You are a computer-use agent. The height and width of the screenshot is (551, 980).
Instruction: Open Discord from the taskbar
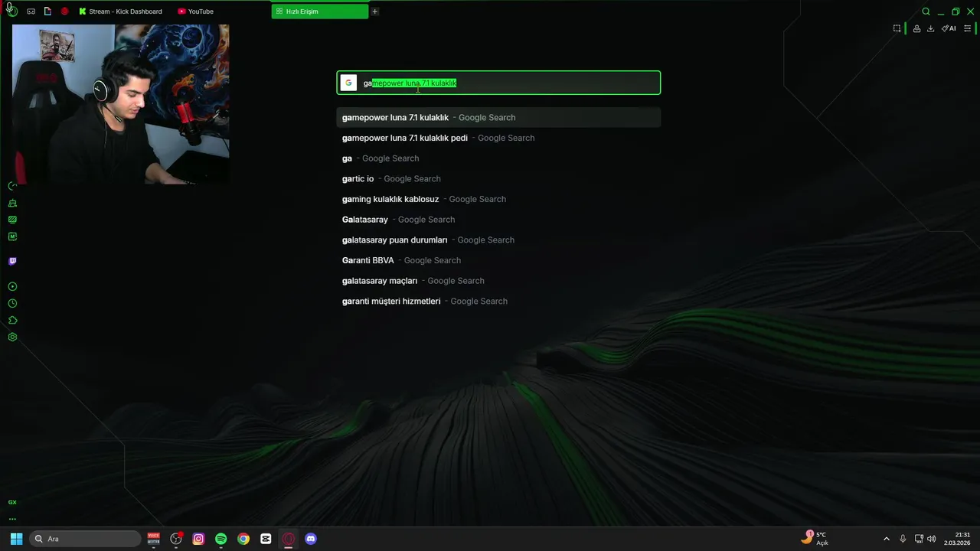pyautogui.click(x=311, y=539)
